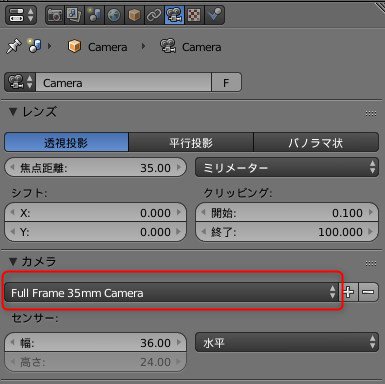
Task: Open the World properties tab
Action: pyautogui.click(x=114, y=15)
